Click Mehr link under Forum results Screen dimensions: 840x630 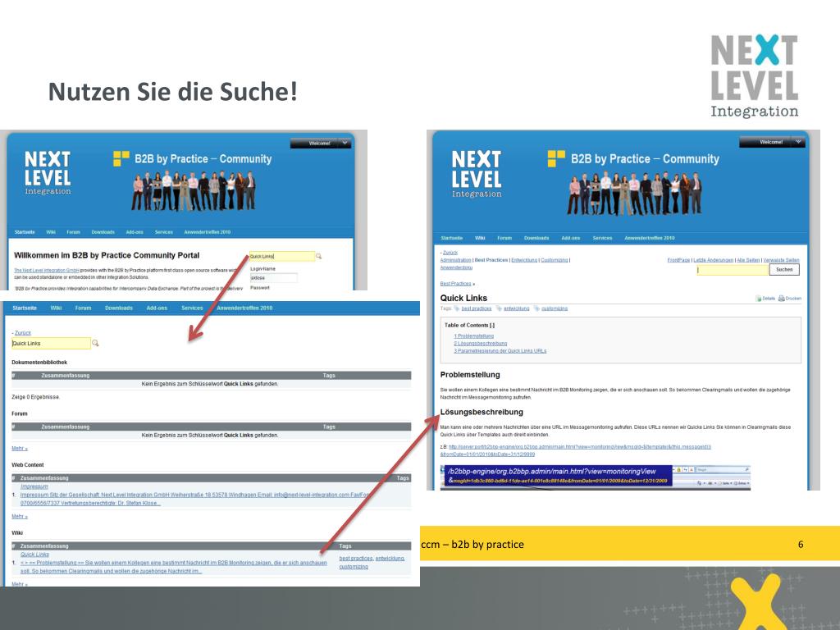(x=20, y=449)
